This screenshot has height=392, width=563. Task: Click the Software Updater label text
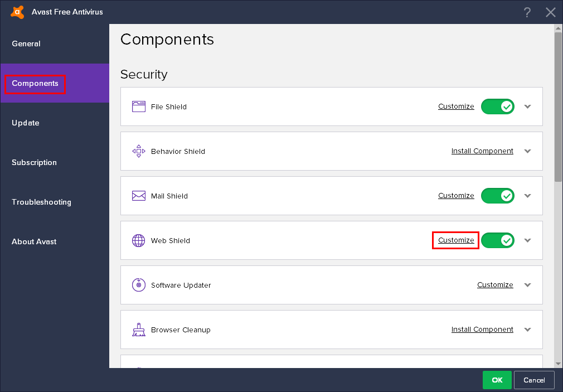pos(181,285)
